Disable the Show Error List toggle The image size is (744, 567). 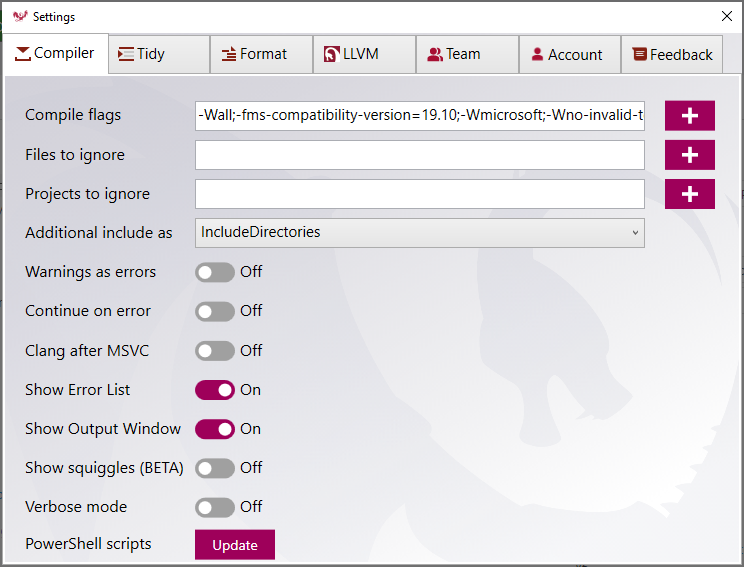click(x=215, y=390)
